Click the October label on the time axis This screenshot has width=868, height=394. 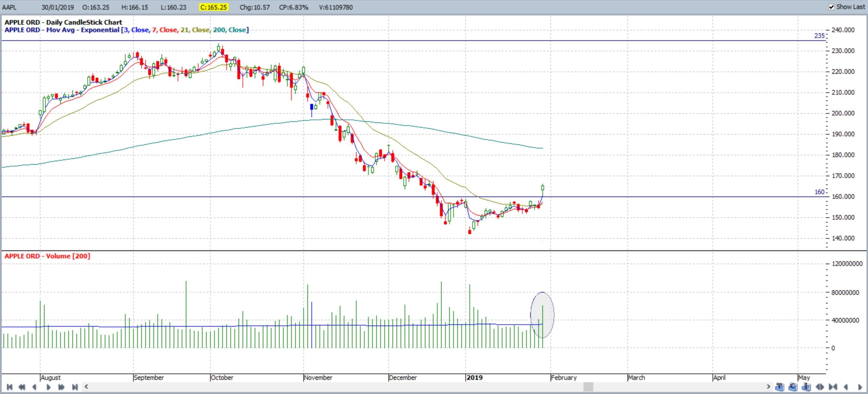222,377
